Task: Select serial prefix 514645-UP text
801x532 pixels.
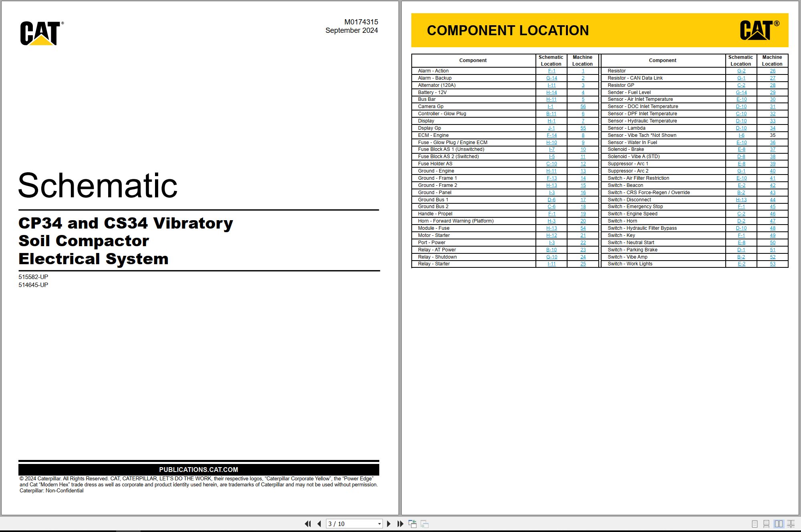Action: [x=33, y=285]
